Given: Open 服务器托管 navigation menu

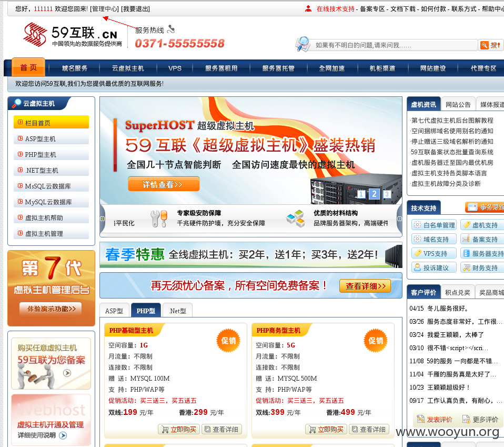Looking at the screenshot, I should pyautogui.click(x=278, y=68).
